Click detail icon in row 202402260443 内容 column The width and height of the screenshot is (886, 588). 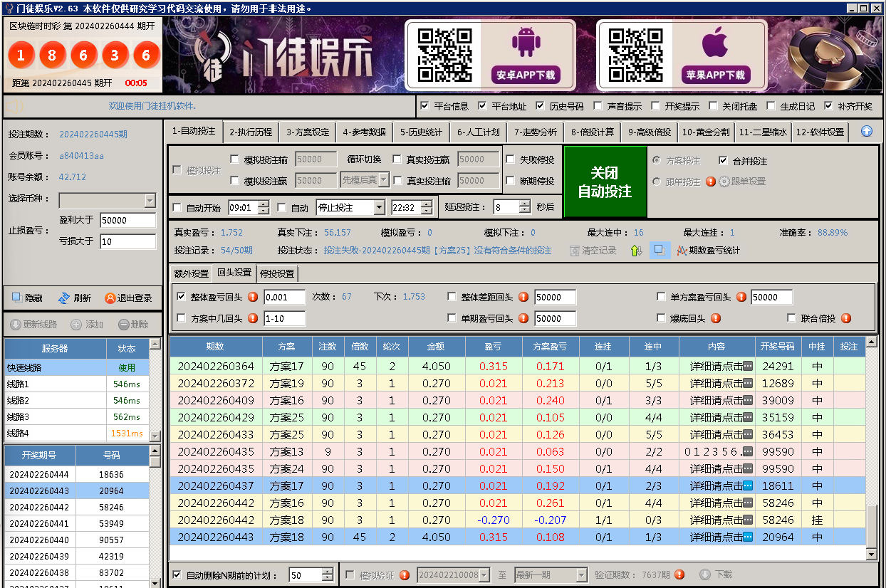click(x=747, y=537)
